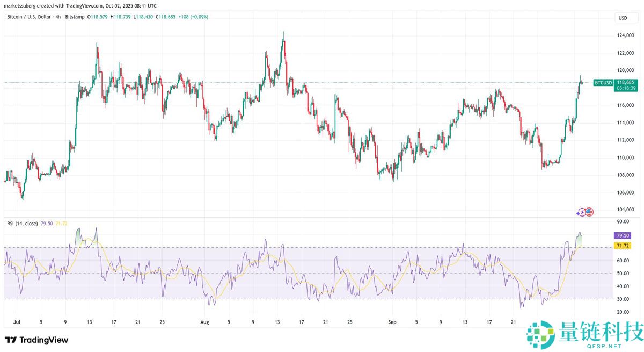644x352 pixels.
Task: Click the 20.00 RSI axis label
Action: pyautogui.click(x=623, y=312)
